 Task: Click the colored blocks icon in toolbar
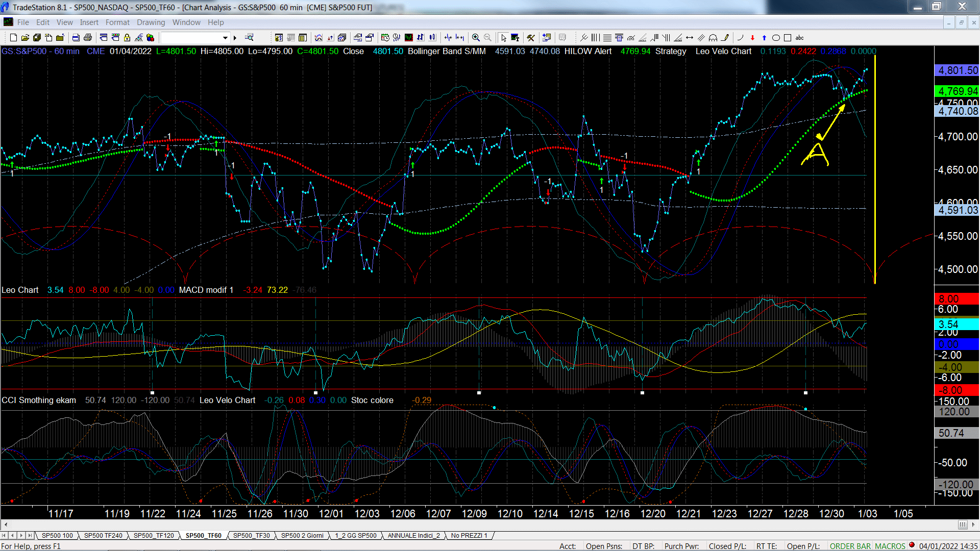click(150, 38)
